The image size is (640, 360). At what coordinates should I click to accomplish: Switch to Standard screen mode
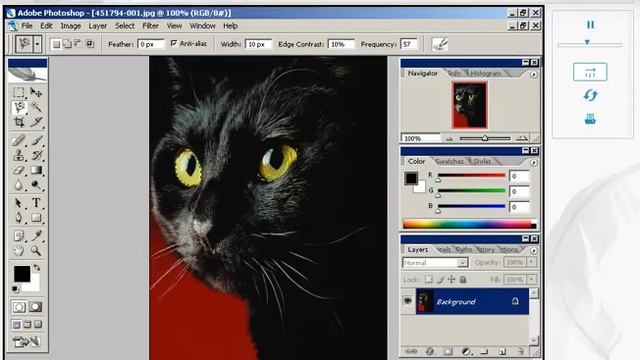point(16,325)
